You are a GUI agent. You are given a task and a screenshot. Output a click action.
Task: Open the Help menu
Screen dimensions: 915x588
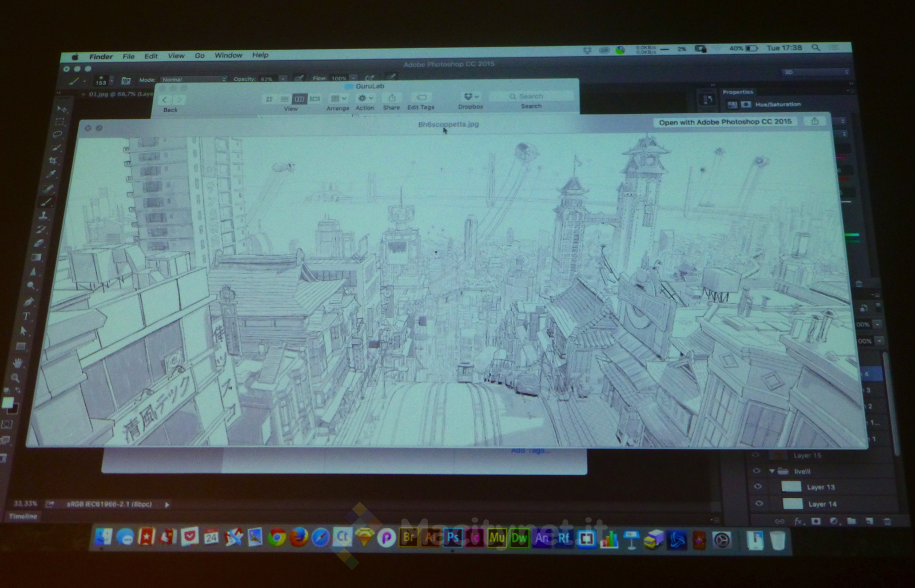coord(260,55)
